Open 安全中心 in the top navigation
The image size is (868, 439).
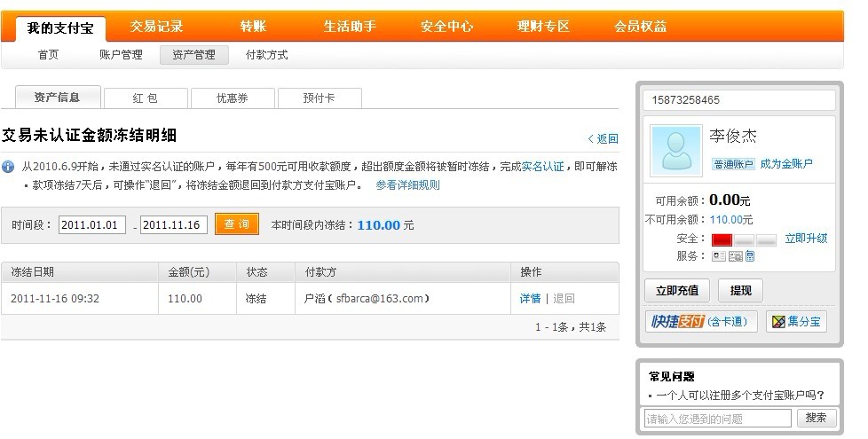[446, 26]
